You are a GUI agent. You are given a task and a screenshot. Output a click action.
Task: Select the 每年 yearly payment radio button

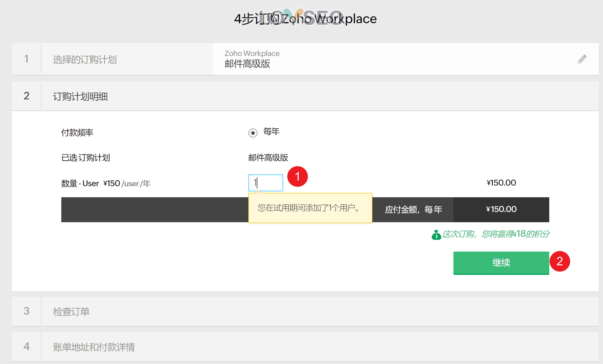[x=253, y=133]
